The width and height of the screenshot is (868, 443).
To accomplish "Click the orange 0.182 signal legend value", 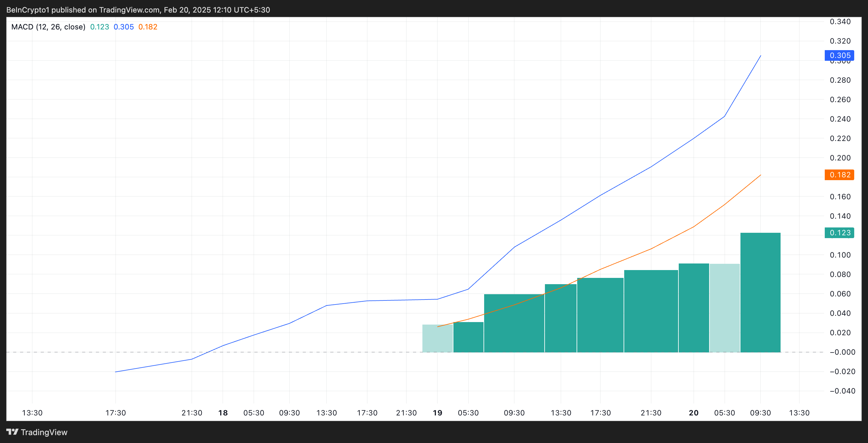I will point(148,27).
